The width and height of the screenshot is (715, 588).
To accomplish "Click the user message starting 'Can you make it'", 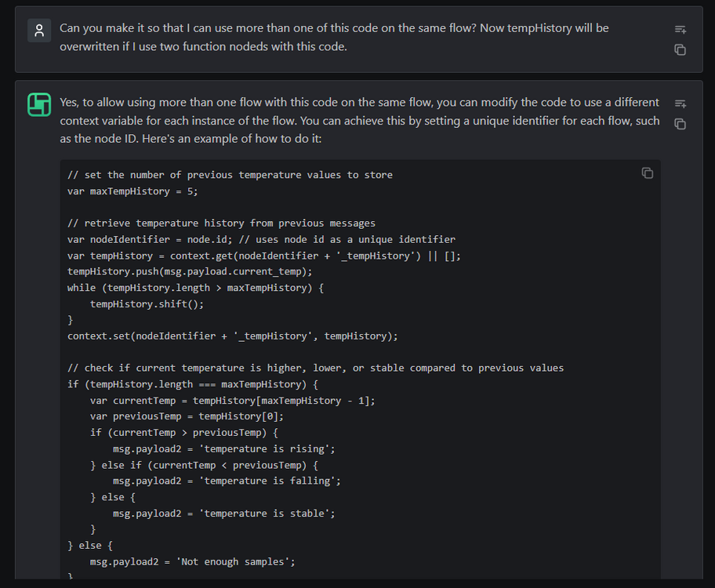I will pos(334,37).
